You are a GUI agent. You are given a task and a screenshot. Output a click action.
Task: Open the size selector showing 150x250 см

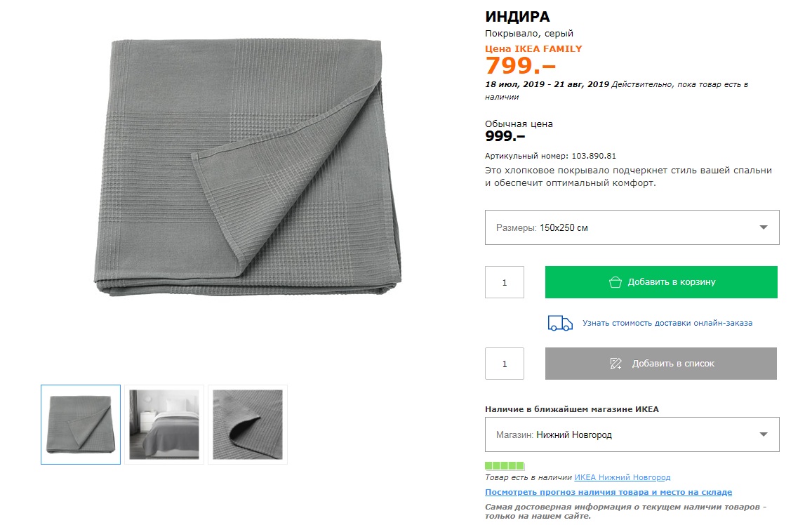pyautogui.click(x=632, y=227)
